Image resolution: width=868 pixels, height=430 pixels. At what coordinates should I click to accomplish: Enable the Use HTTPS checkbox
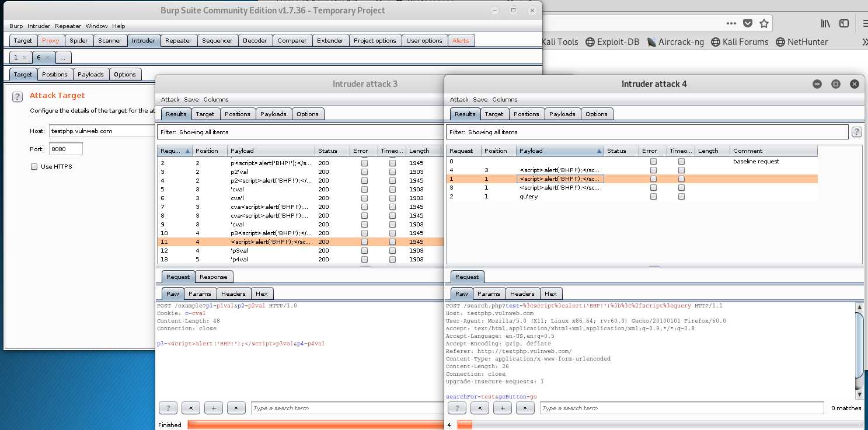click(34, 167)
